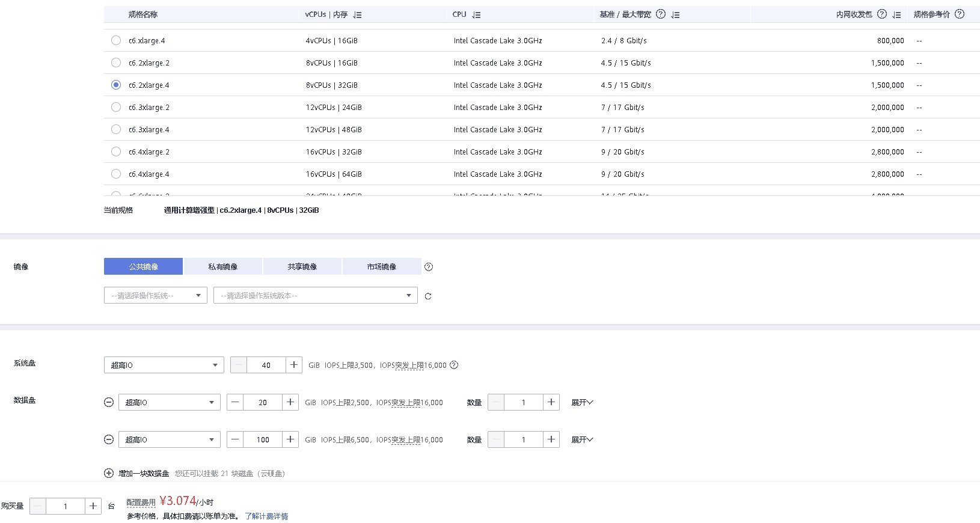Click 100 GiB data disk size field
The image size is (980, 523).
pyautogui.click(x=263, y=439)
